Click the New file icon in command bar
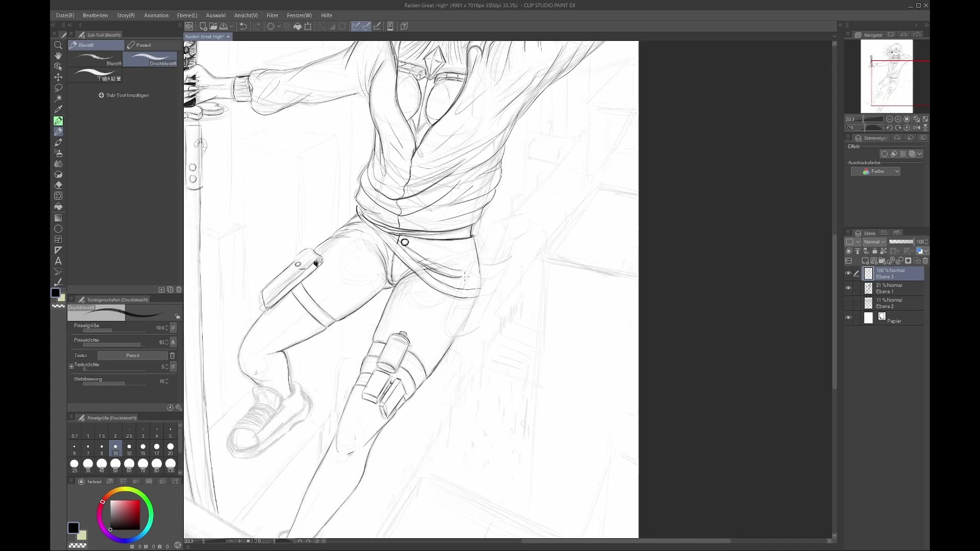The height and width of the screenshot is (551, 980). [203, 26]
